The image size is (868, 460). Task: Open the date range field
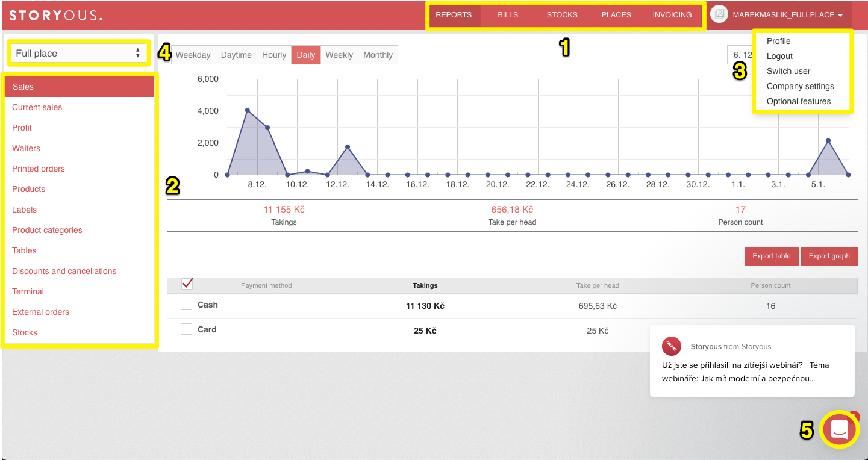pos(740,55)
